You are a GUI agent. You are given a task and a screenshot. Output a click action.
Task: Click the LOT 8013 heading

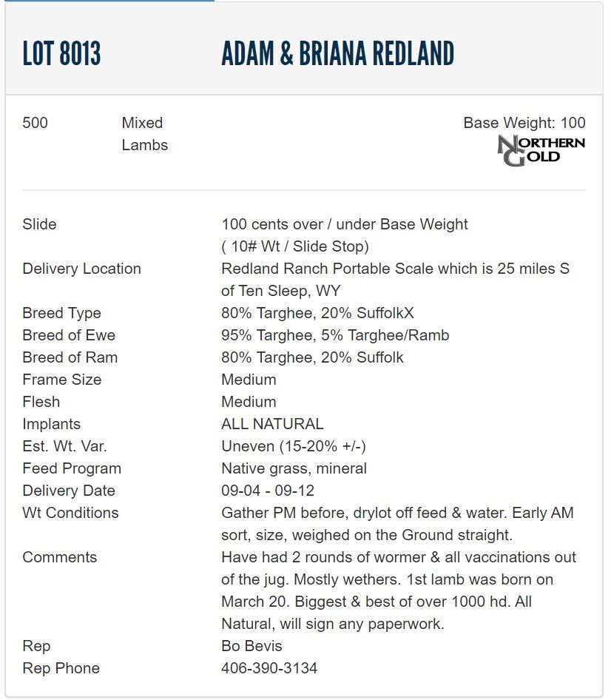61,54
